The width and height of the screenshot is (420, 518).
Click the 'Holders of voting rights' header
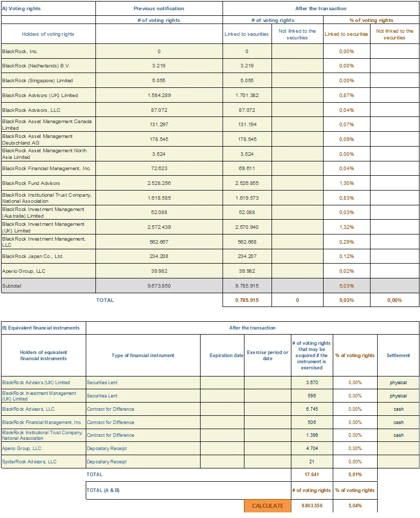[48, 34]
